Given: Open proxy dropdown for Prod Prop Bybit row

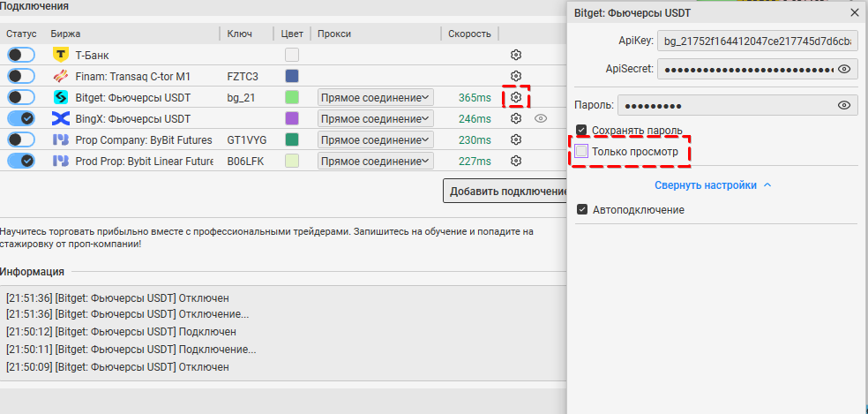Looking at the screenshot, I should point(375,161).
